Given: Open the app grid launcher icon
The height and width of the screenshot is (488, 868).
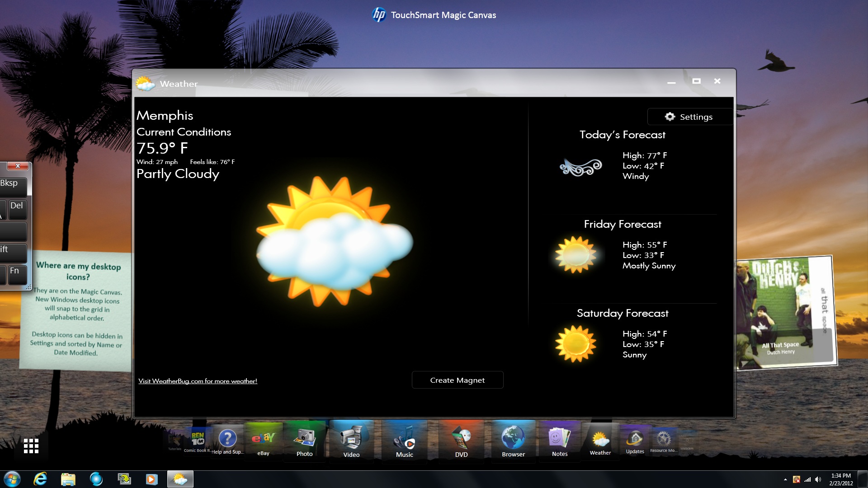Looking at the screenshot, I should click(x=31, y=446).
